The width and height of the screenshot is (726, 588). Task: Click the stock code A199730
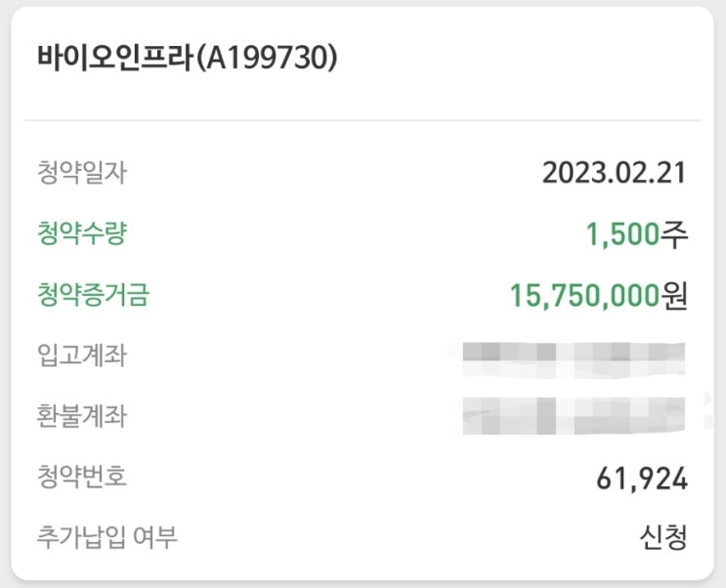[268, 59]
